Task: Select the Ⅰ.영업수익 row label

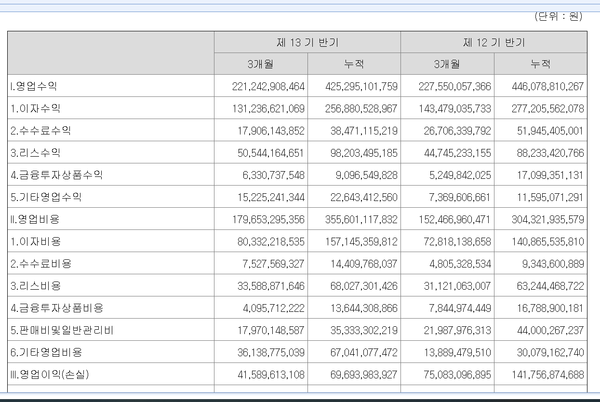Action: pos(36,86)
